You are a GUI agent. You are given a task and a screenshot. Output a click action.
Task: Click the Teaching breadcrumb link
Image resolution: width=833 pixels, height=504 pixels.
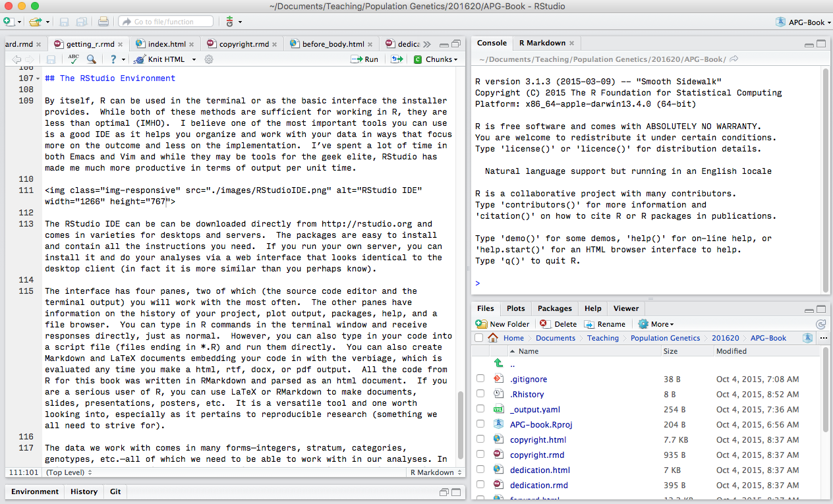point(603,338)
